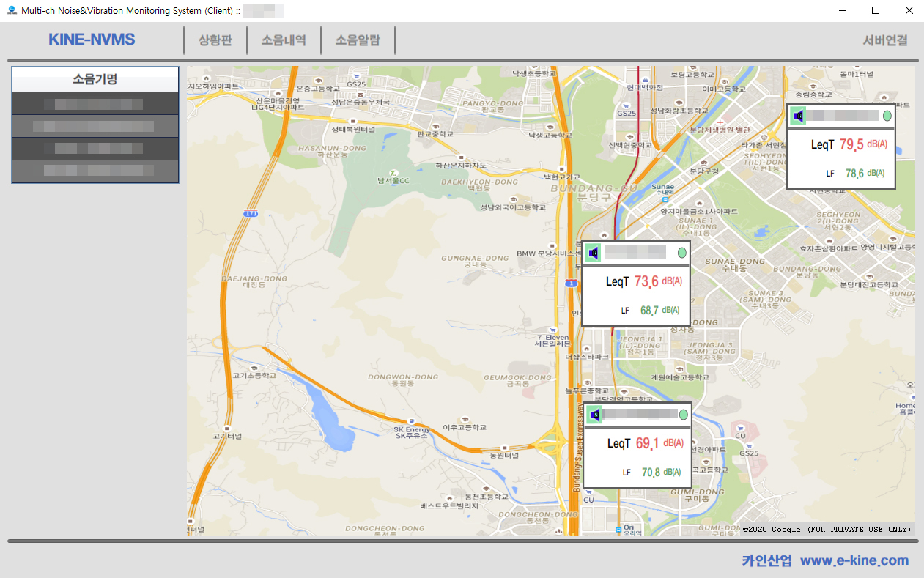Click the LeqT 73.6 value
924x578 pixels.
pos(646,281)
